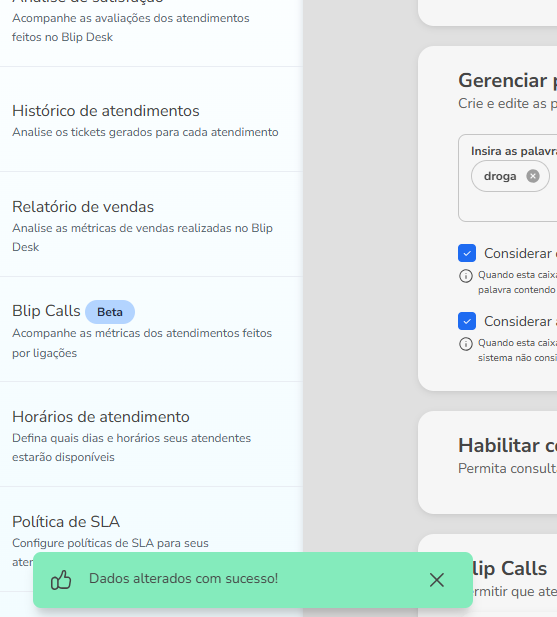Open Relatório de vendas section
This screenshot has width=557, height=617.
(x=151, y=224)
